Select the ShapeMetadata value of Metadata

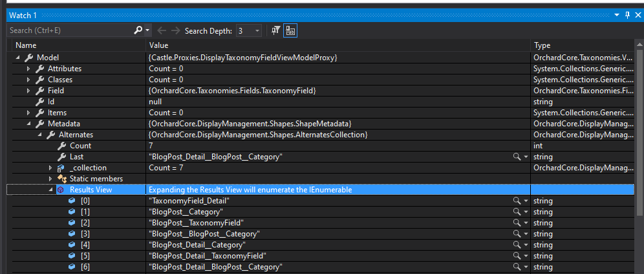coord(250,124)
